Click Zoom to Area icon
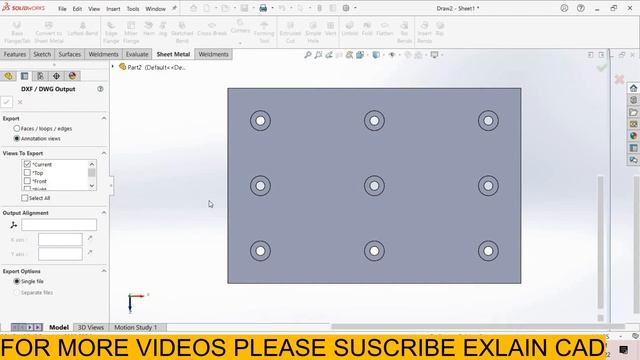 tap(318, 55)
